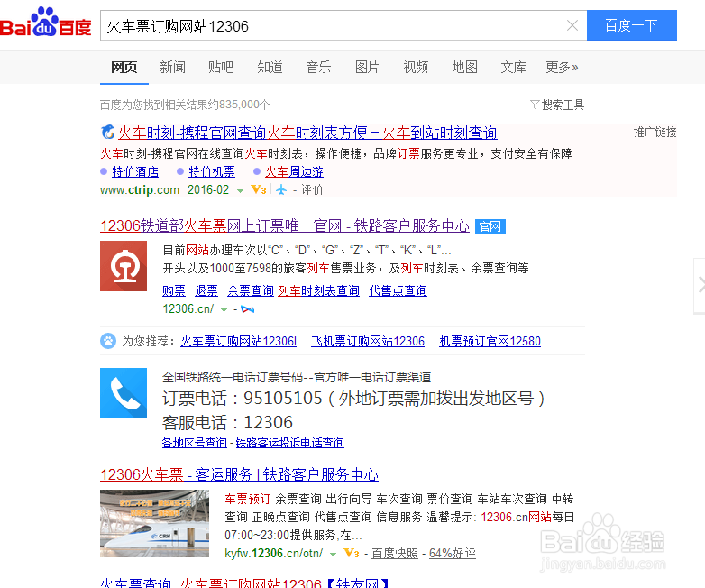Click the blue bow-tie icon after 12306.cn/
Image resolution: width=705 pixels, height=588 pixels.
(248, 309)
